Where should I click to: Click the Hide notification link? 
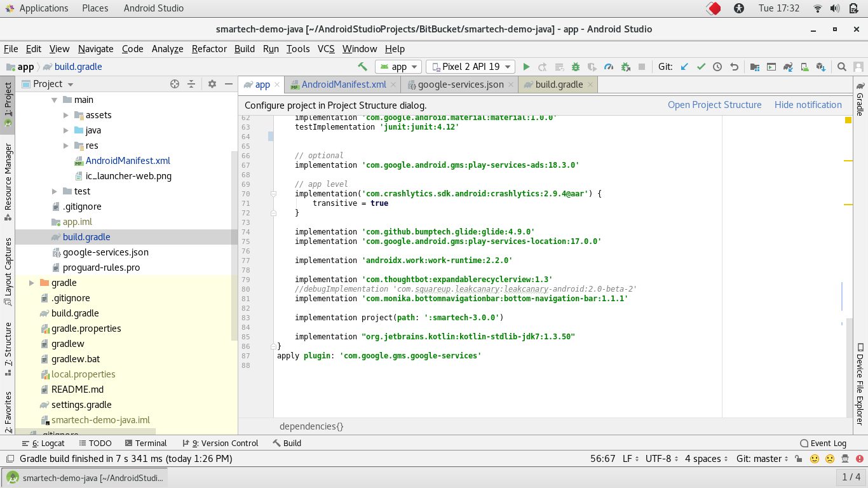point(808,105)
